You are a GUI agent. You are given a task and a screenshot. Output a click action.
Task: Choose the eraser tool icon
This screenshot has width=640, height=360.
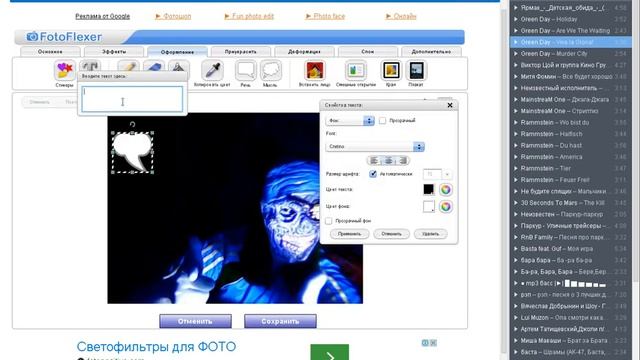point(154,66)
